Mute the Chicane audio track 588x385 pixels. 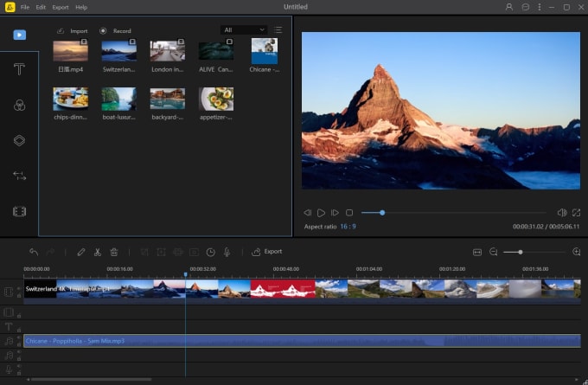[x=19, y=337]
